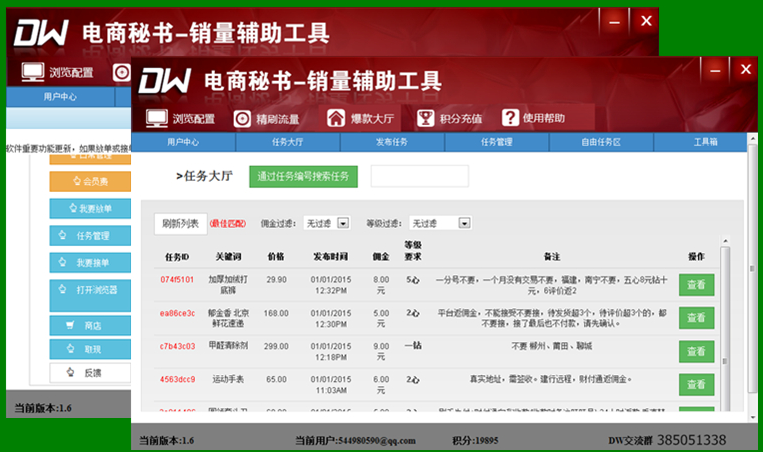Image resolution: width=763 pixels, height=452 pixels.
Task: Click the 浏览配置 monitor icon in front window
Action: click(157, 118)
